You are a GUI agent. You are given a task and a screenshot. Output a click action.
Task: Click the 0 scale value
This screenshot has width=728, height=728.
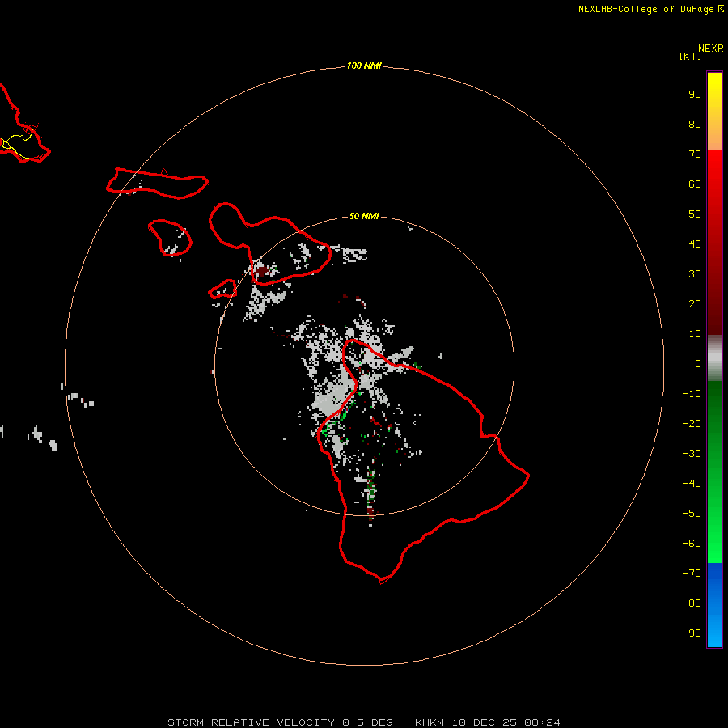698,363
